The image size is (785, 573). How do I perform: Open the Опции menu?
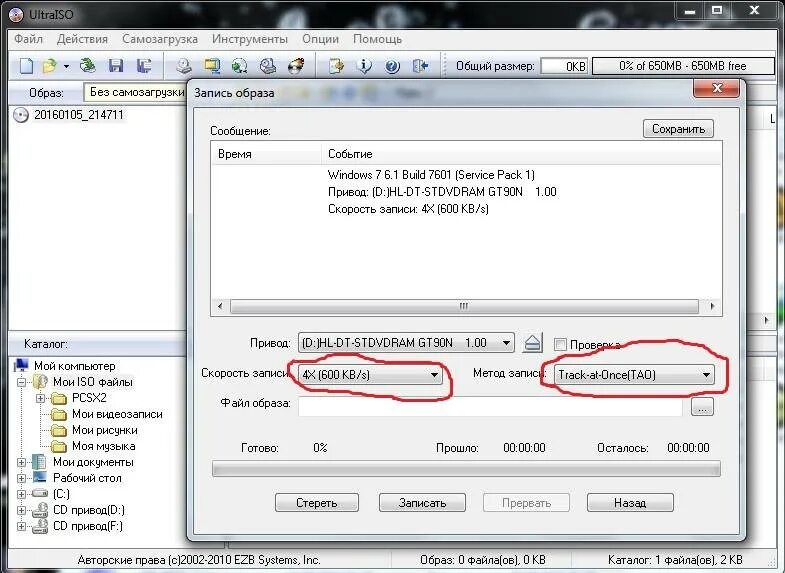click(x=320, y=39)
